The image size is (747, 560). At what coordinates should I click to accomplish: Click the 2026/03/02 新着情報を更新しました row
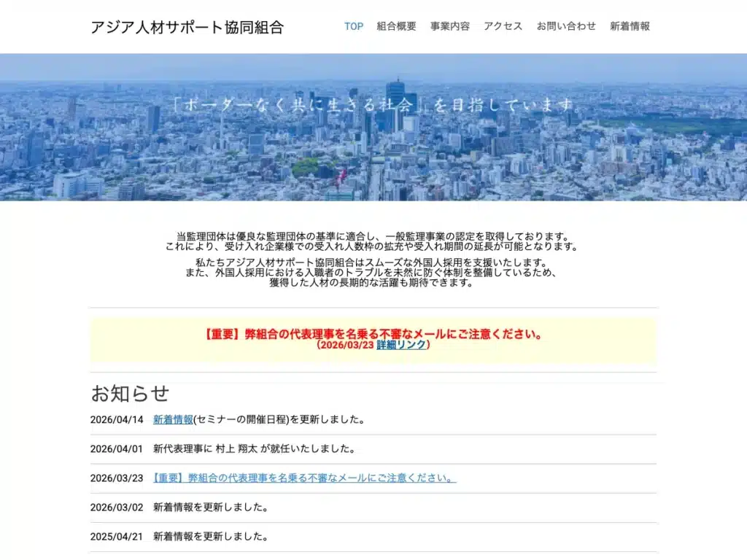coord(373,507)
